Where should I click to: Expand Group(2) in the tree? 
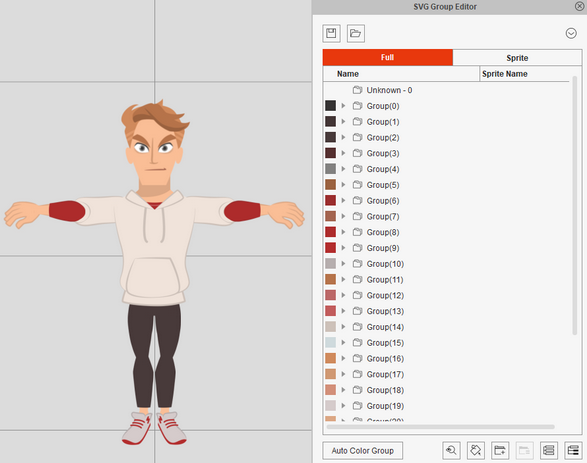343,137
